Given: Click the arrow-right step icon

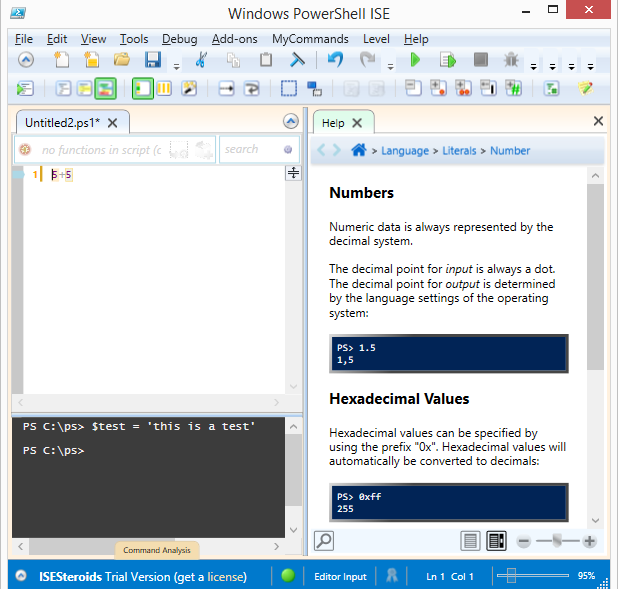Looking at the screenshot, I should [226, 88].
